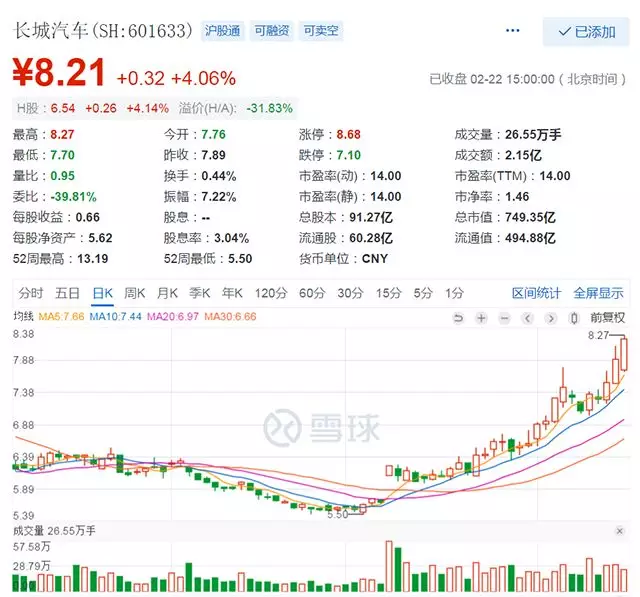640x597 pixels.
Task: Open 全屏显示 fullscreen view
Action: pyautogui.click(x=599, y=293)
